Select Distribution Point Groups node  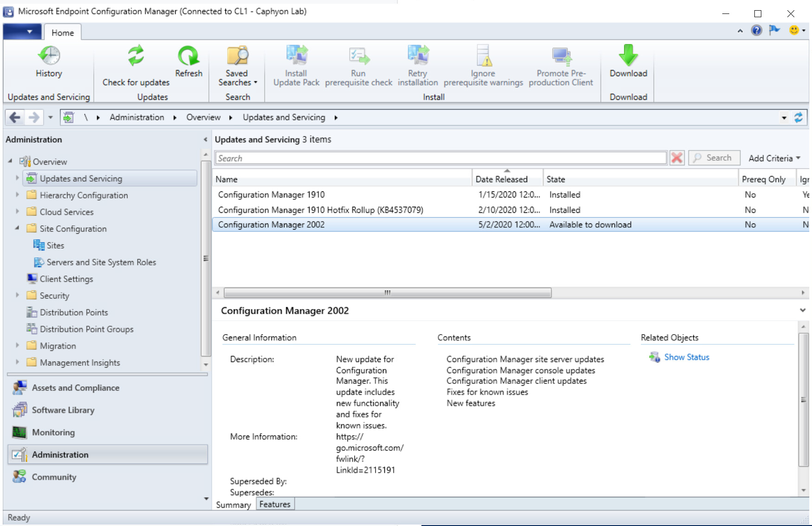tap(80, 329)
